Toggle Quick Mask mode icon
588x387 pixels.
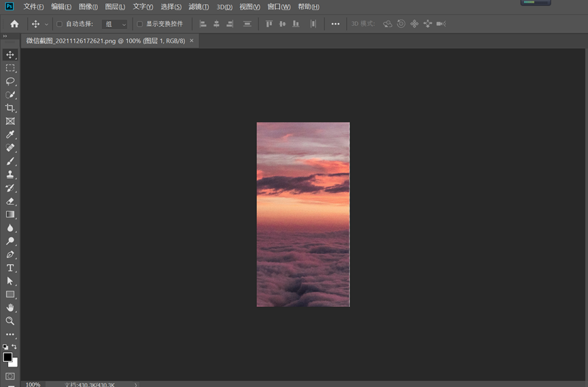click(x=10, y=375)
